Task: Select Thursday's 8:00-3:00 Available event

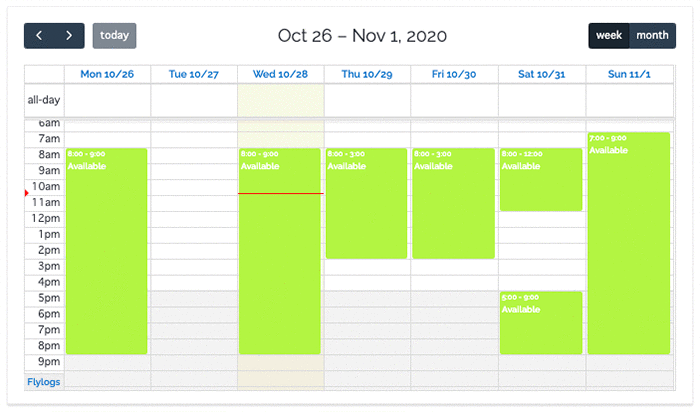Action: click(x=367, y=204)
